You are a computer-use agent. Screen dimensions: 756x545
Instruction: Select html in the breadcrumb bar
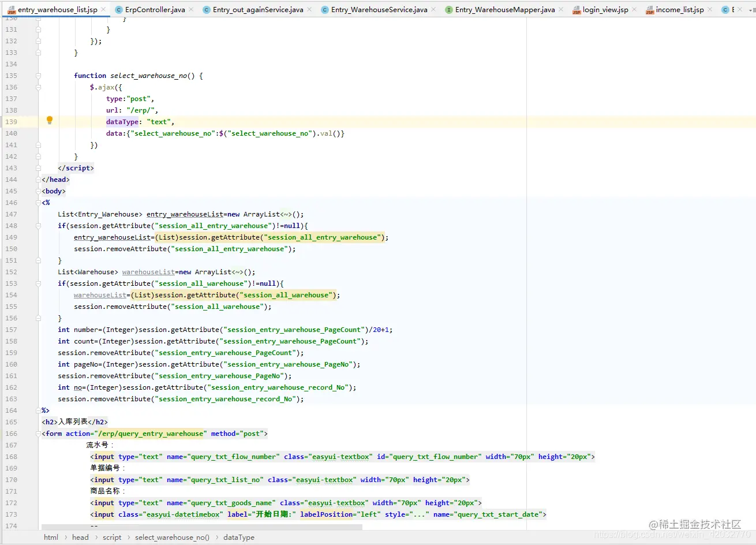click(x=51, y=537)
